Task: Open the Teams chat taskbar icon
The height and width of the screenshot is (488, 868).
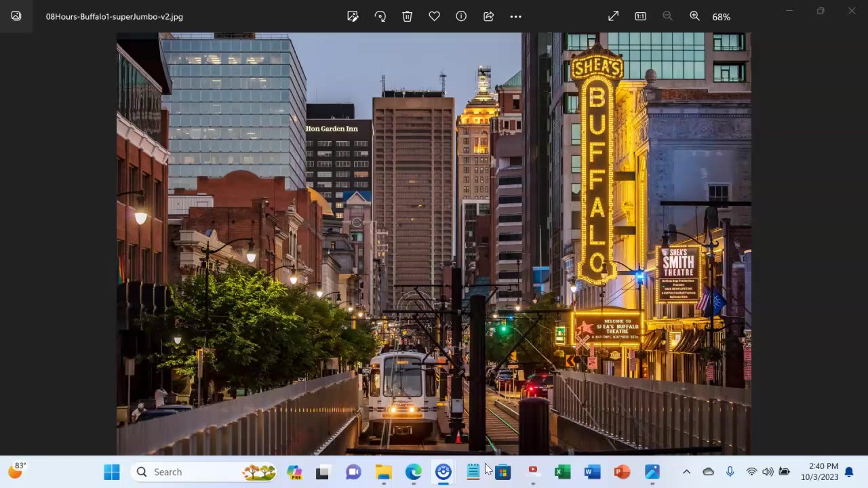Action: (x=353, y=472)
